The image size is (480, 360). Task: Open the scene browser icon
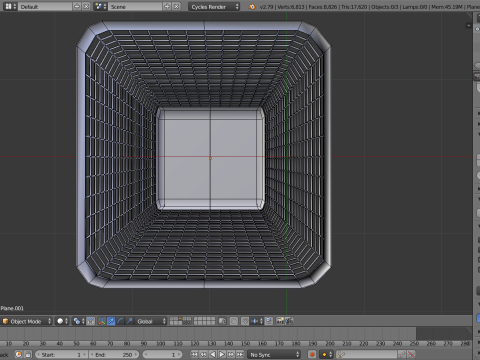(100, 6)
